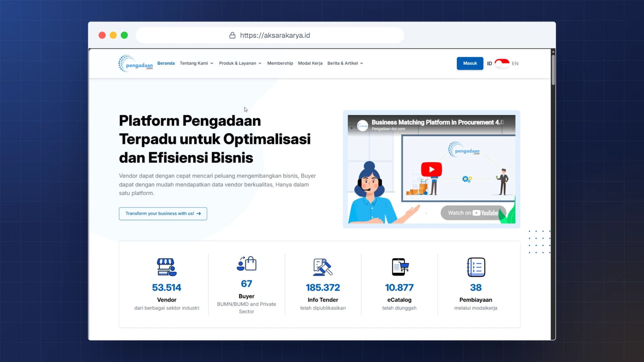Click the page vertical scrollbar thumb
644x362 pixels.
point(553,69)
